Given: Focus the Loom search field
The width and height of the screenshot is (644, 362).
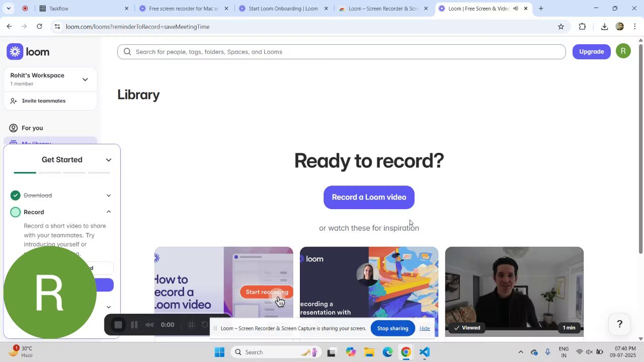Looking at the screenshot, I should click(x=342, y=52).
